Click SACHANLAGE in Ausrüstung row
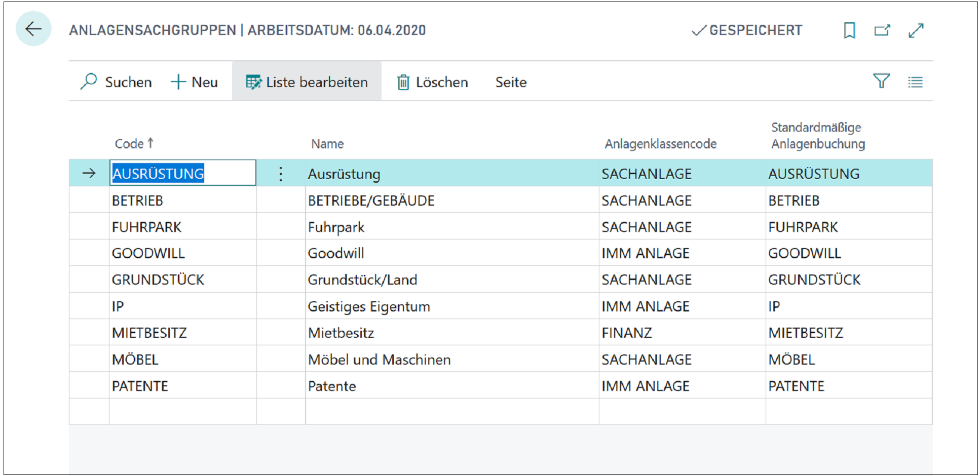Image resolution: width=980 pixels, height=476 pixels. [x=682, y=173]
